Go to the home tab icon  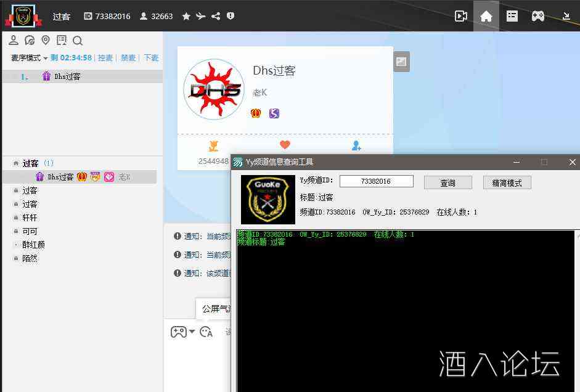(486, 16)
